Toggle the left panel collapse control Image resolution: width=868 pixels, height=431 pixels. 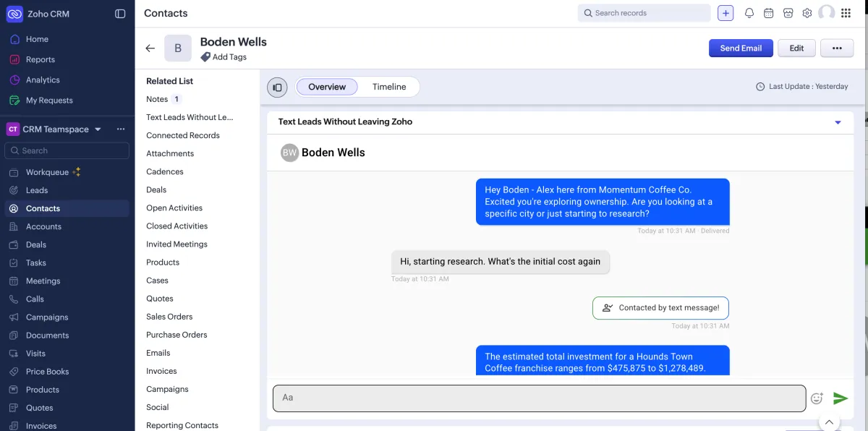pyautogui.click(x=120, y=13)
